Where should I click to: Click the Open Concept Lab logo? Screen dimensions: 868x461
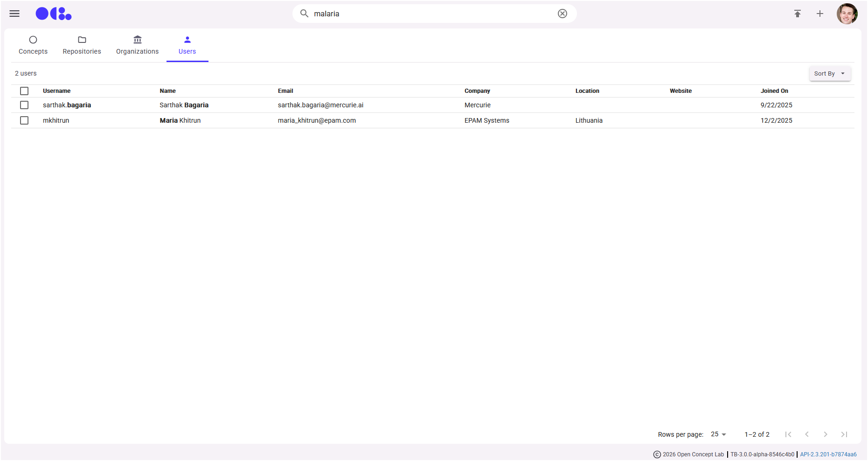(54, 14)
